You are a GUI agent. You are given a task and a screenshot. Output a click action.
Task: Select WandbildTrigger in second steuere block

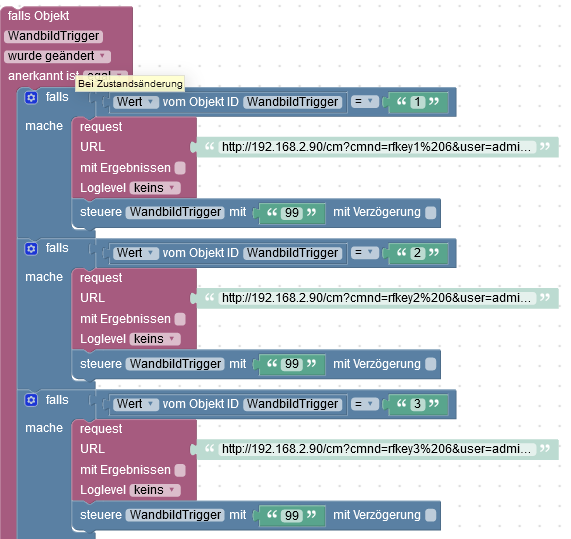[x=176, y=364]
